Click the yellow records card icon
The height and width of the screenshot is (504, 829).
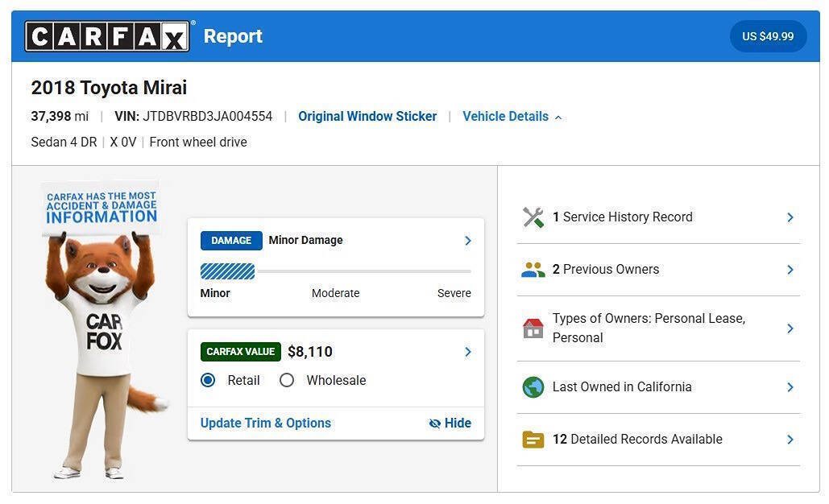point(533,440)
